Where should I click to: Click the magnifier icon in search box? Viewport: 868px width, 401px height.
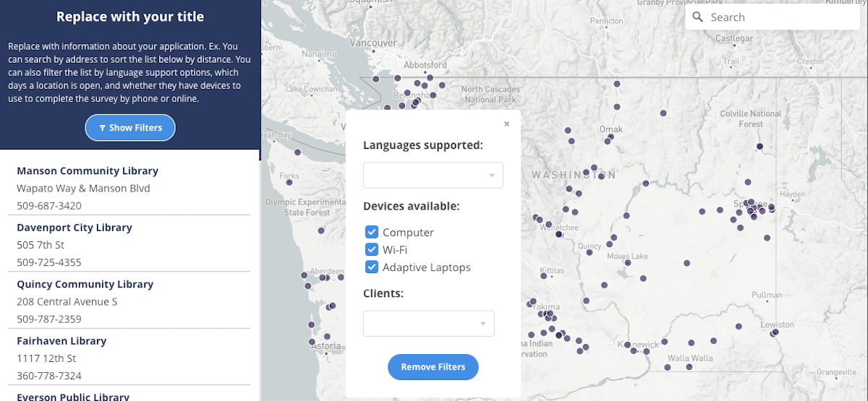coord(697,17)
